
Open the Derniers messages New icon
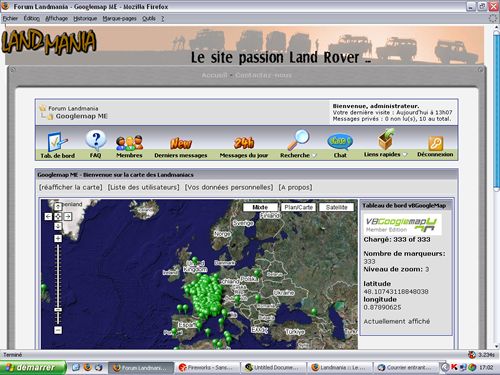tap(181, 143)
